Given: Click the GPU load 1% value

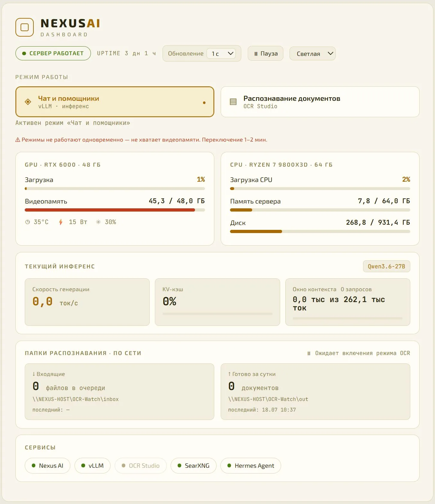Looking at the screenshot, I should (201, 179).
